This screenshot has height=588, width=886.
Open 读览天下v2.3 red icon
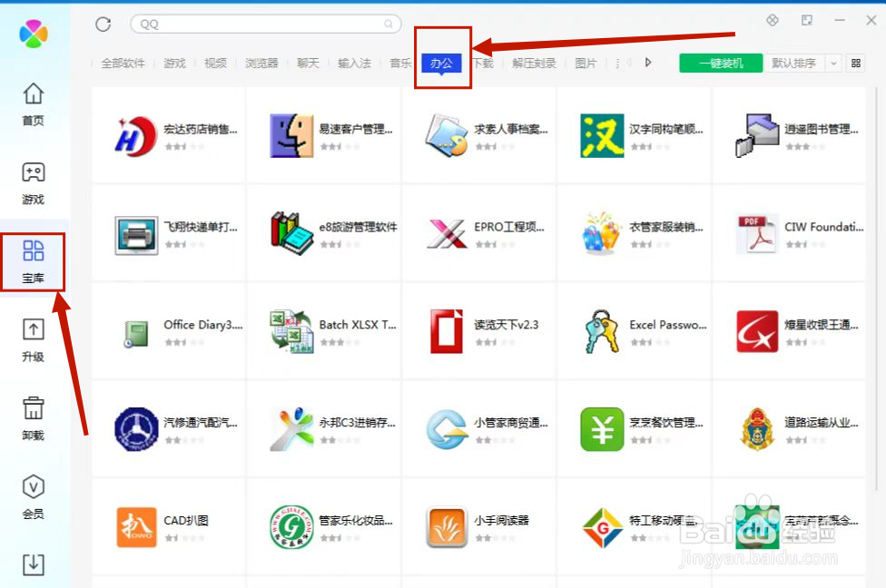pos(447,331)
